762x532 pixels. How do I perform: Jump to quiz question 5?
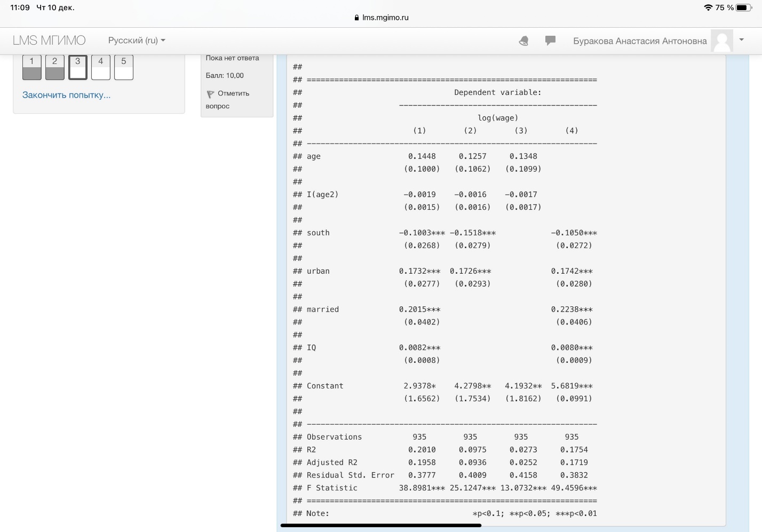pos(124,67)
